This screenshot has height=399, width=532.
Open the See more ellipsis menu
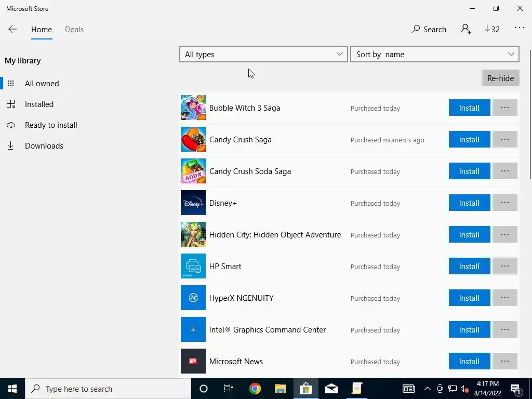pyautogui.click(x=520, y=28)
